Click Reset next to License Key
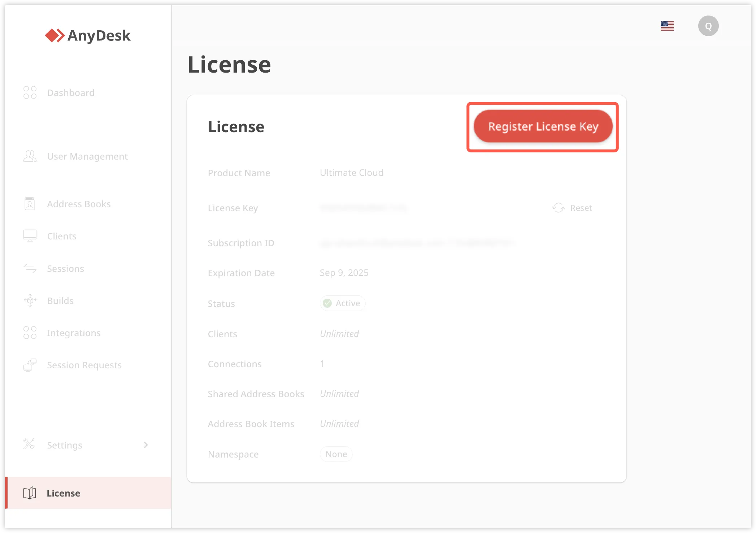 (x=573, y=208)
